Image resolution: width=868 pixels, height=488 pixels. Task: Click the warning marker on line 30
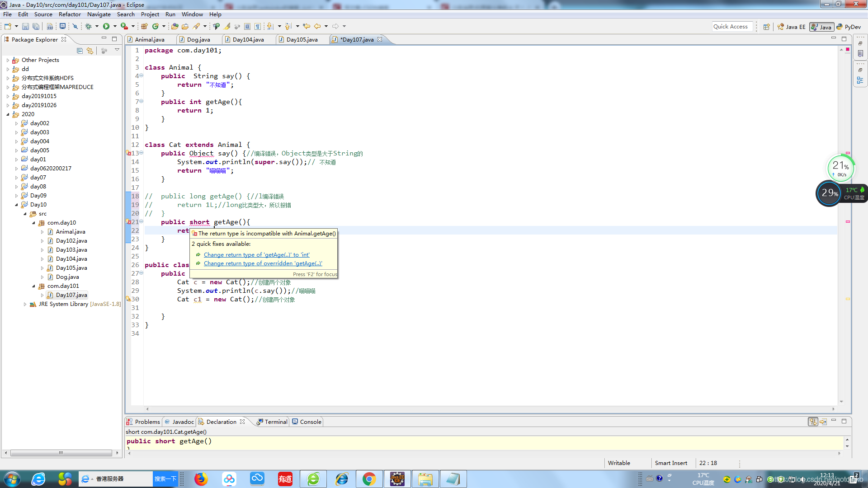(128, 299)
